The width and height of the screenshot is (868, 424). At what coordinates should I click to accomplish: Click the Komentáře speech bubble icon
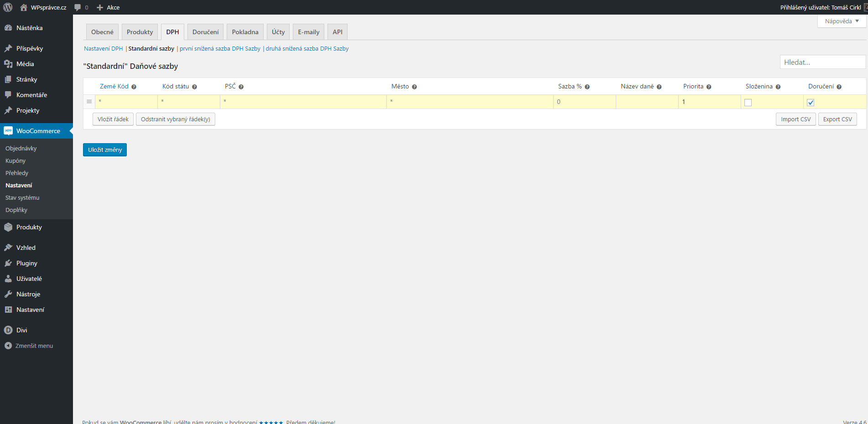click(8, 95)
